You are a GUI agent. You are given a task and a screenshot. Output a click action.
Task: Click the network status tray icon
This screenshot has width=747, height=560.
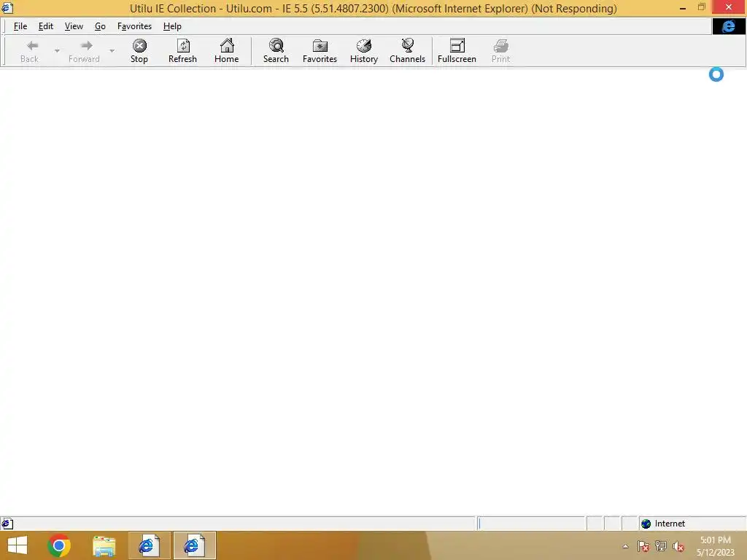click(661, 546)
